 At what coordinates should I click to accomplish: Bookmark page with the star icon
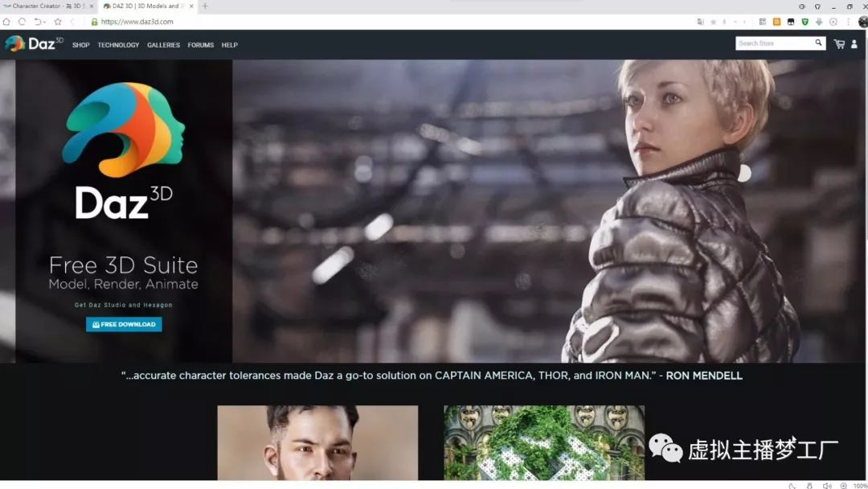click(58, 22)
